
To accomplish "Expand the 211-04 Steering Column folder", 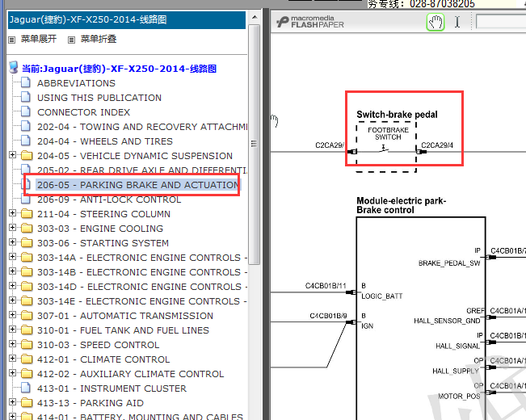I will [12, 213].
